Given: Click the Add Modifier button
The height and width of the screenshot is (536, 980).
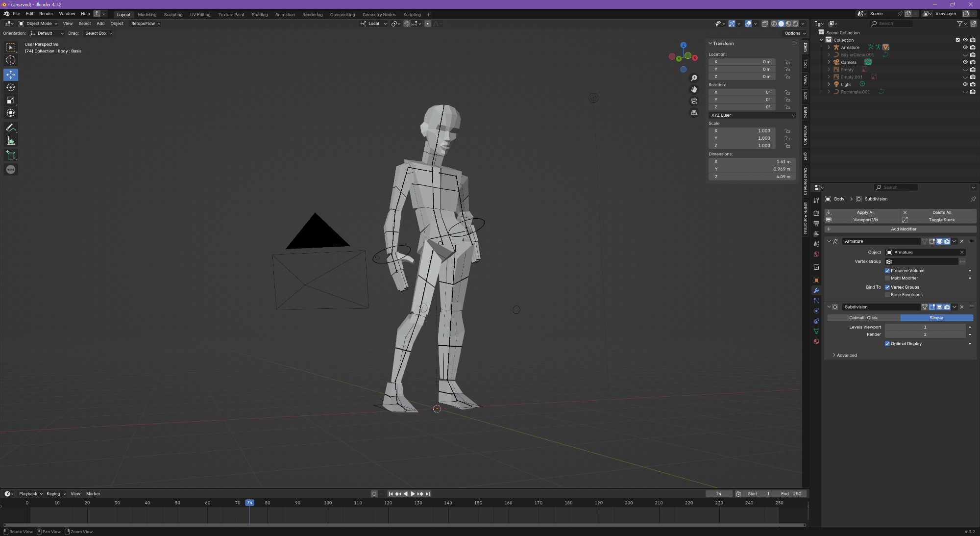Looking at the screenshot, I should coord(903,229).
